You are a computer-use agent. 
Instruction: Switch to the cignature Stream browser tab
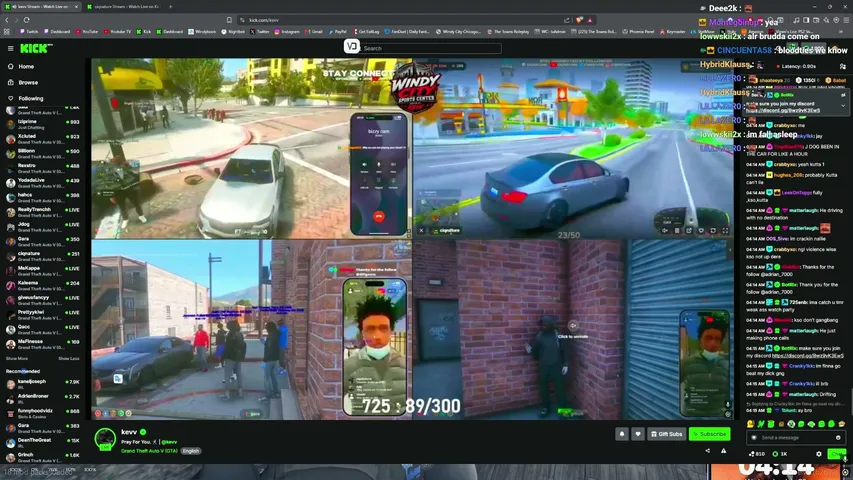pos(123,7)
